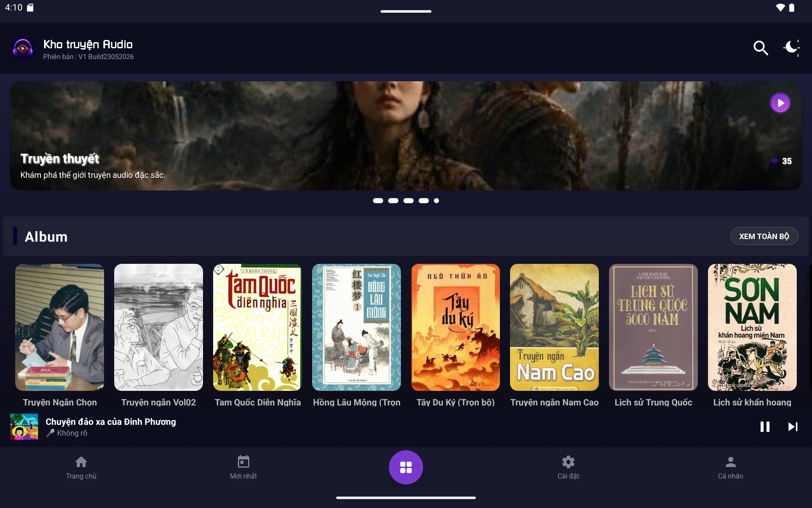The image size is (812, 508).
Task: Tap the Wi-Fi status icon
Action: [x=781, y=7]
